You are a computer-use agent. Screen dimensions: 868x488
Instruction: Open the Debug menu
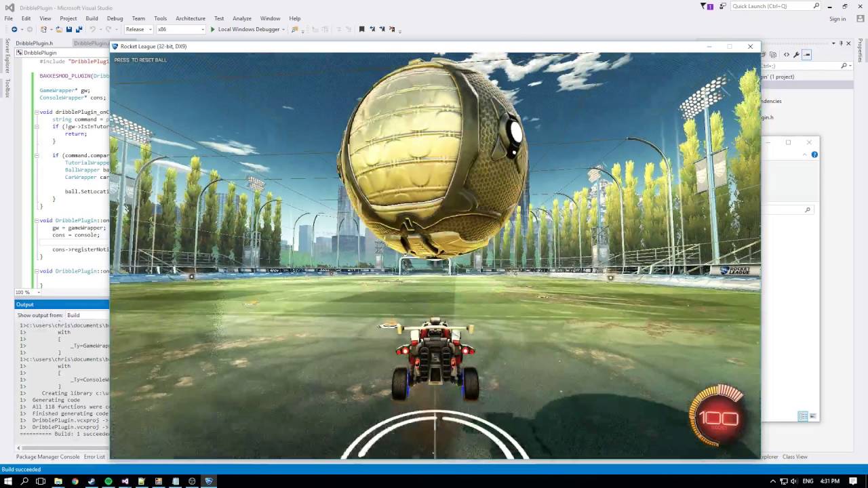click(x=115, y=18)
